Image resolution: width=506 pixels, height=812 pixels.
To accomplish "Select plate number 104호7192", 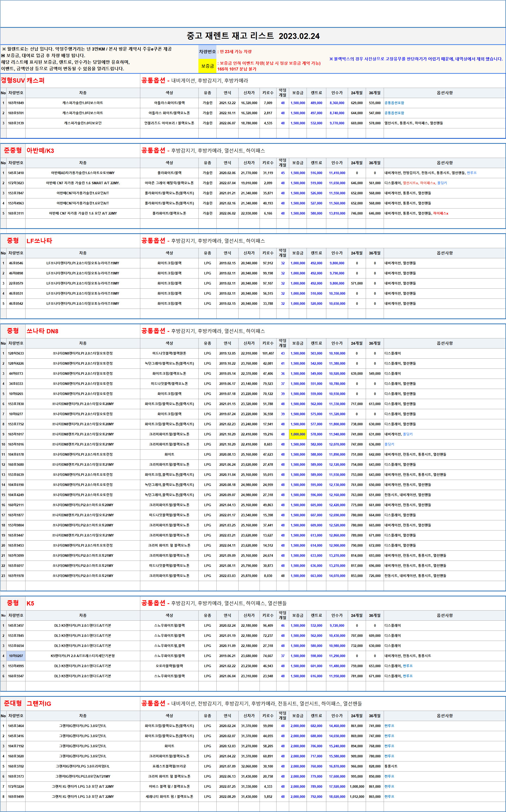I will tap(16, 746).
